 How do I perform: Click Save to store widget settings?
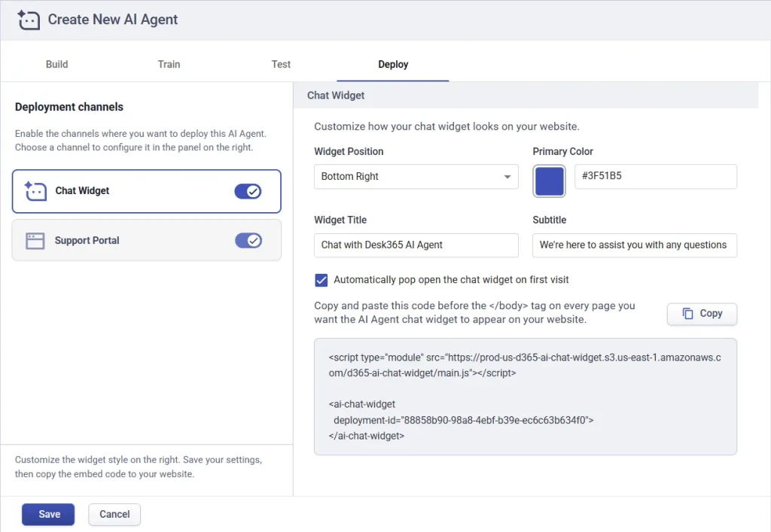tap(47, 514)
